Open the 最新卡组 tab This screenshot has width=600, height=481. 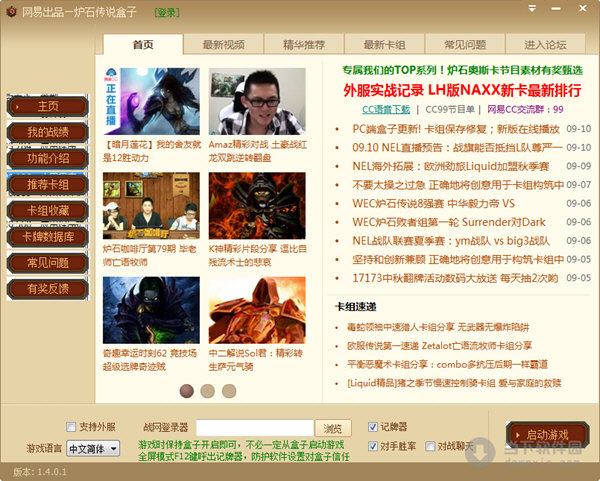[384, 44]
